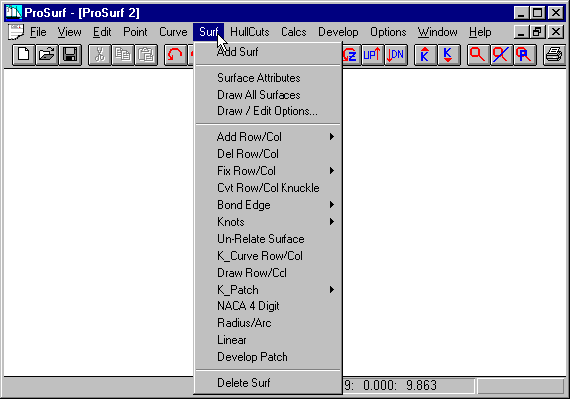Viewport: 570px width, 400px height.
Task: Click the document icon beside File menu
Action: 16,32
